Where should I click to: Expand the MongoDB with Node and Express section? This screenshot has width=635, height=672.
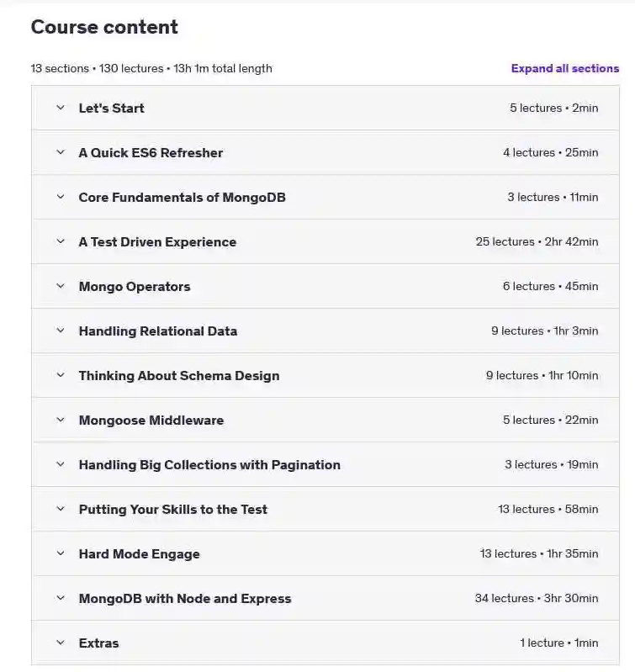pyautogui.click(x=325, y=598)
